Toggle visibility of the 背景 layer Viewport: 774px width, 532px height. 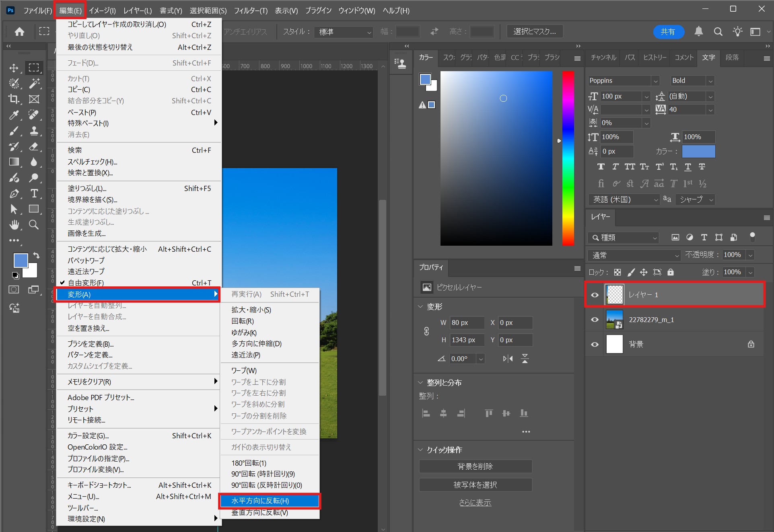tap(595, 344)
